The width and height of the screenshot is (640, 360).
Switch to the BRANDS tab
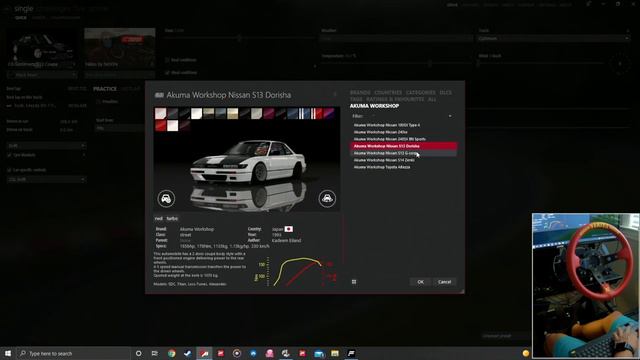(360, 93)
